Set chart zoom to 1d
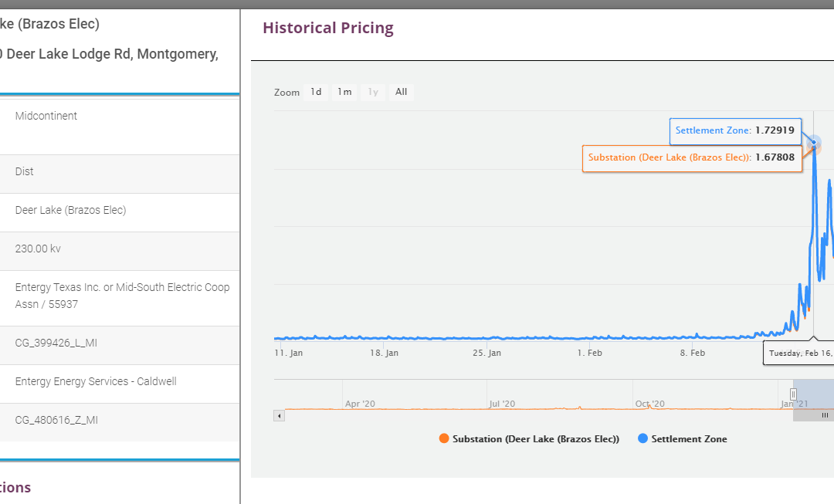Image resolution: width=834 pixels, height=504 pixels. (316, 92)
